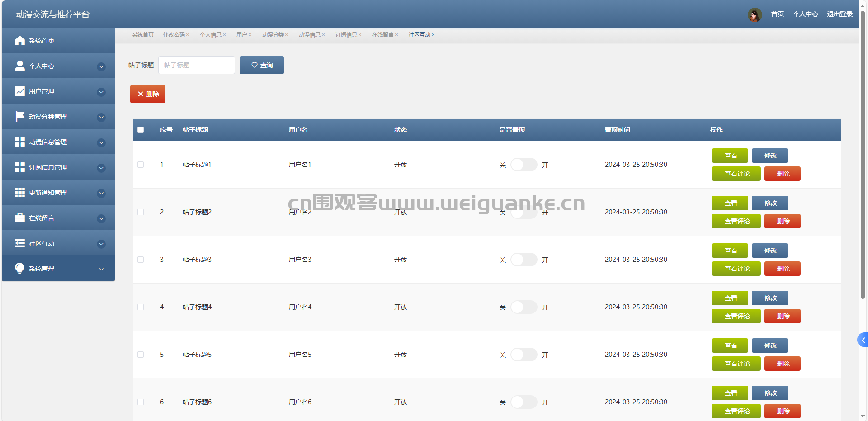The width and height of the screenshot is (868, 421).
Task: Close the 动漫分类 tab
Action: click(x=287, y=35)
